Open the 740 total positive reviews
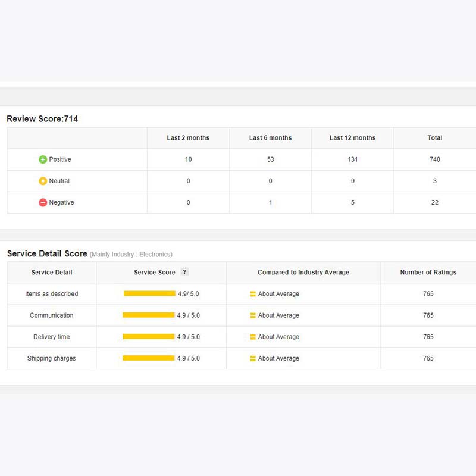476x476 pixels. pos(434,159)
